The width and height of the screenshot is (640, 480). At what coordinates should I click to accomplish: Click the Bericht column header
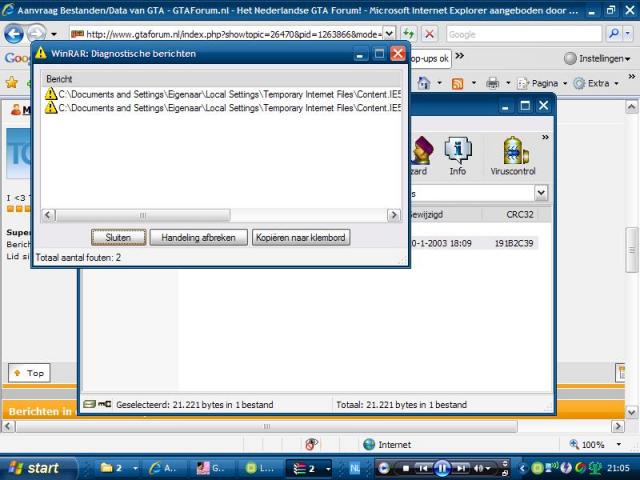point(222,79)
